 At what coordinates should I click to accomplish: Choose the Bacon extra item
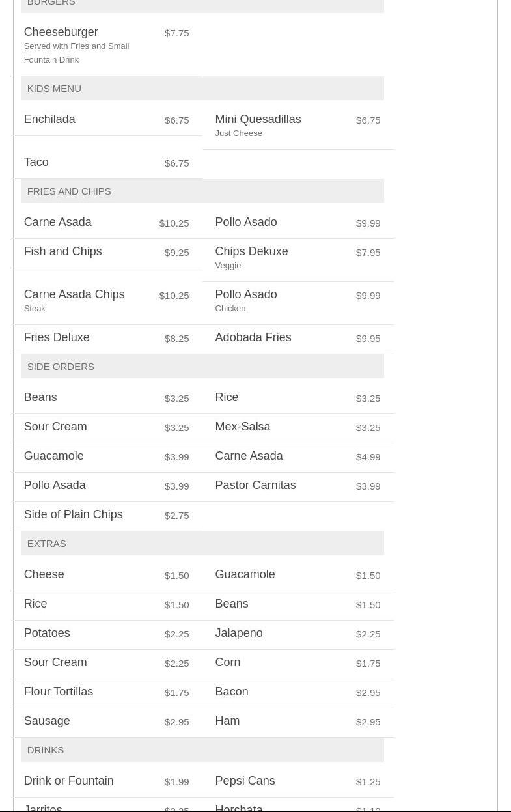pos(231,692)
